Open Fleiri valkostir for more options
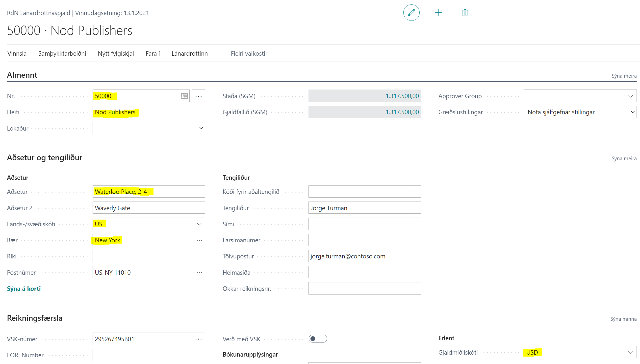 coord(249,53)
